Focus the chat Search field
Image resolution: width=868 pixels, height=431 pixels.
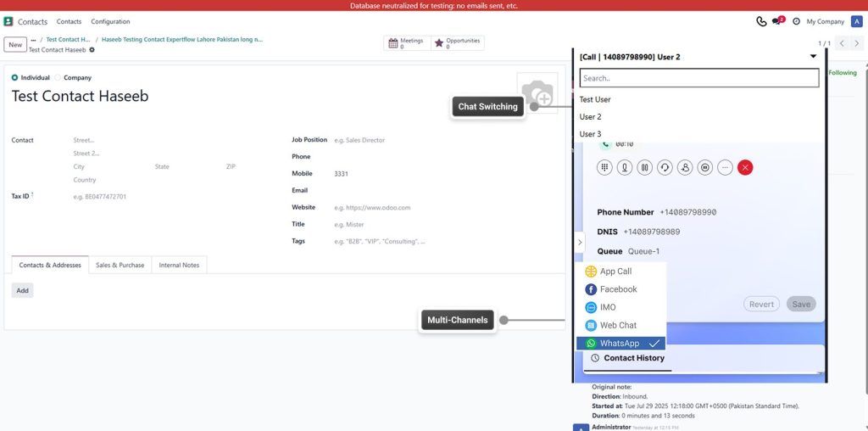pyautogui.click(x=699, y=78)
